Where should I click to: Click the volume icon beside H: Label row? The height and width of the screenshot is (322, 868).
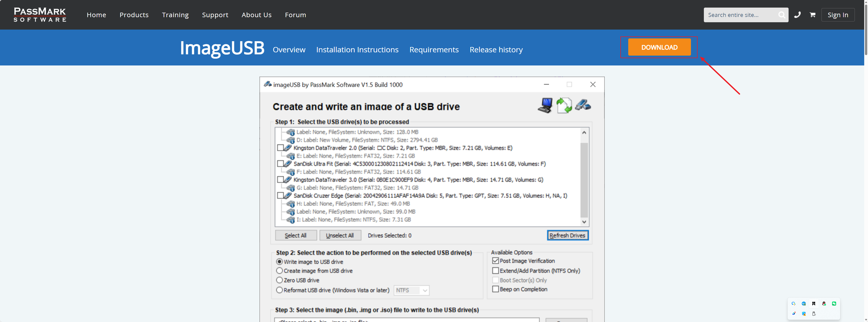(291, 204)
